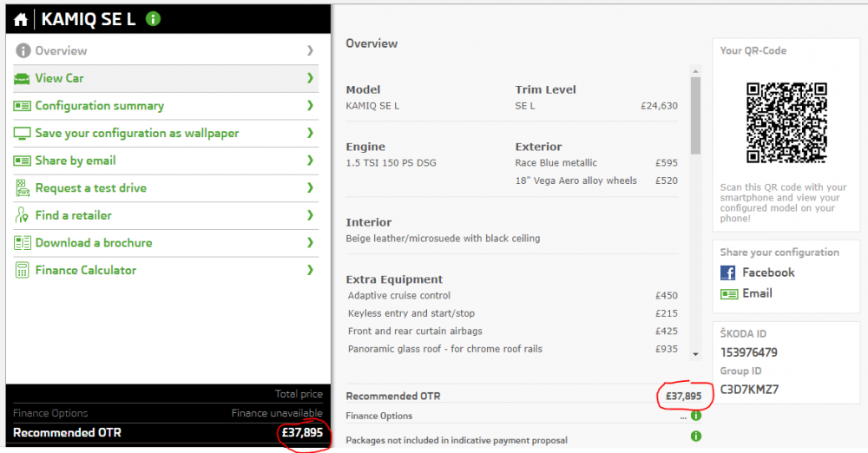
Task: Open Download a brochure
Action: click(x=166, y=243)
